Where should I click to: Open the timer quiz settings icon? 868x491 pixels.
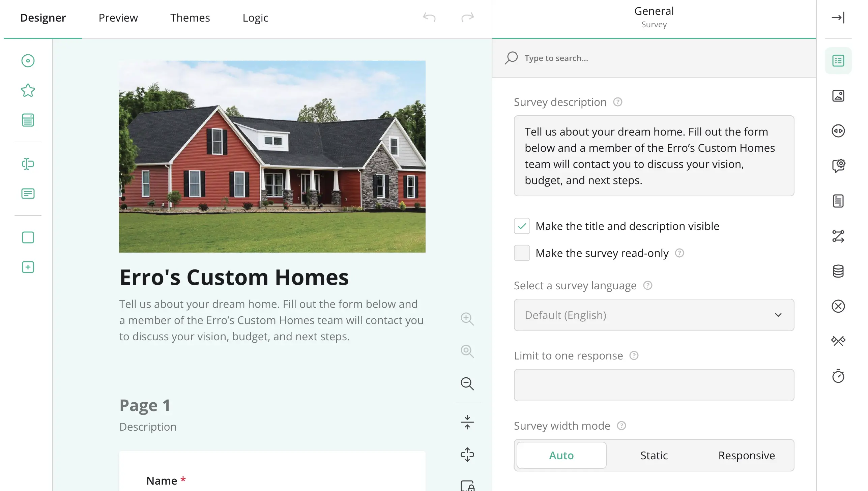[x=838, y=376]
